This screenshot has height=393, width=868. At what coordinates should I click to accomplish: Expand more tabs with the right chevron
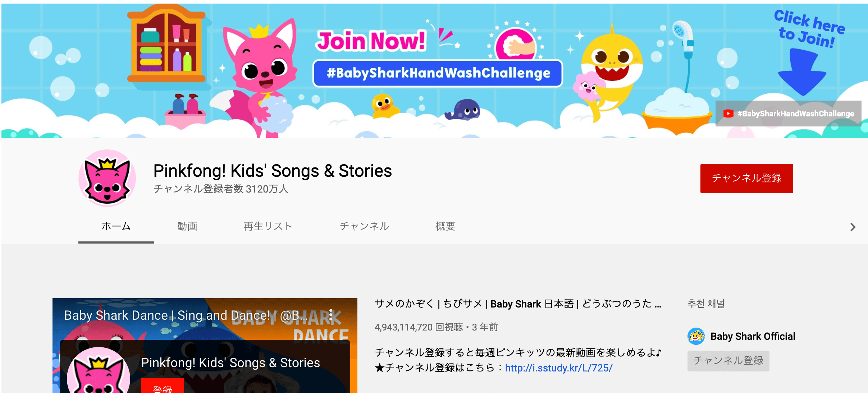coord(853,227)
